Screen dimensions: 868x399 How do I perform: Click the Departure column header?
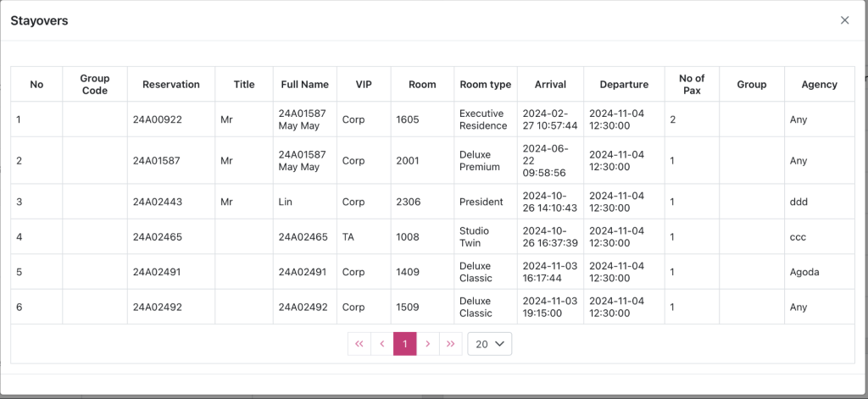pos(624,85)
